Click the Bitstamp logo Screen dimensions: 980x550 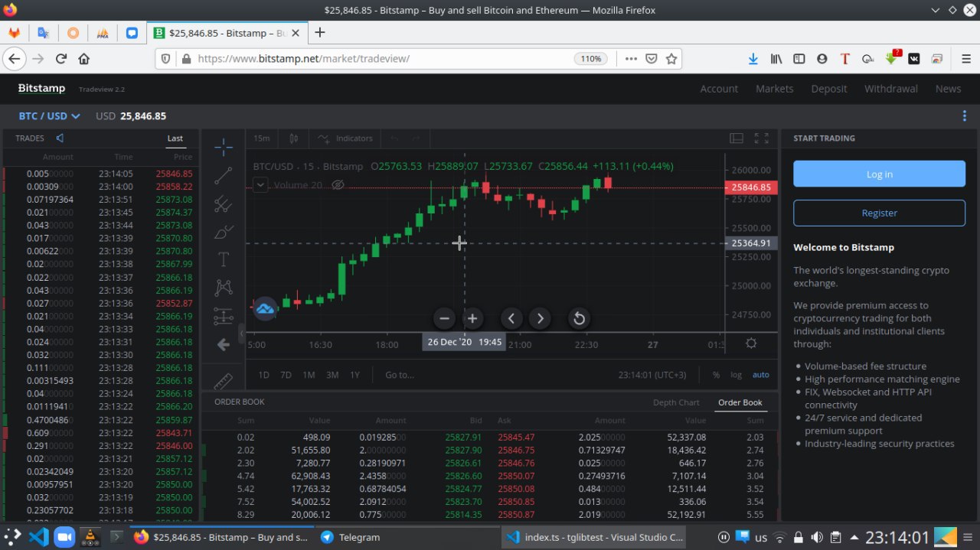(42, 88)
